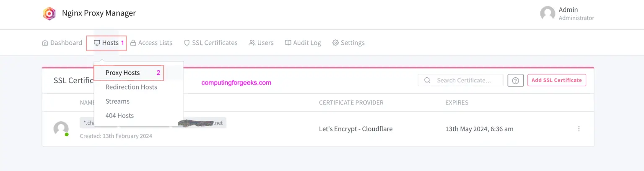Open the Admin account name menu
Image resolution: width=644 pixels, height=171 pixels.
click(569, 10)
